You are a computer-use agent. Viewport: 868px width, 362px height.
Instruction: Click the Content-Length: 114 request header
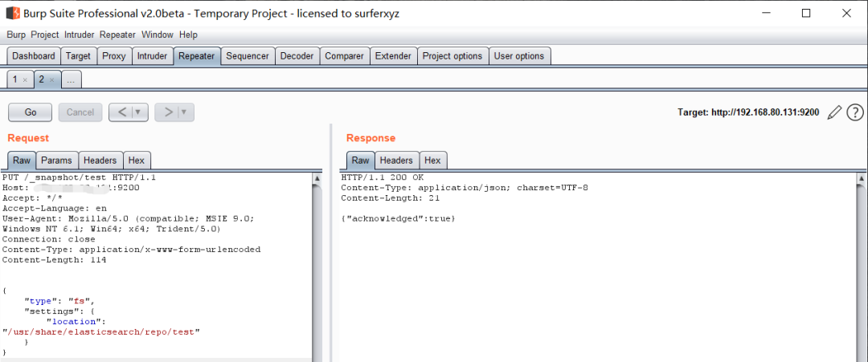point(55,260)
